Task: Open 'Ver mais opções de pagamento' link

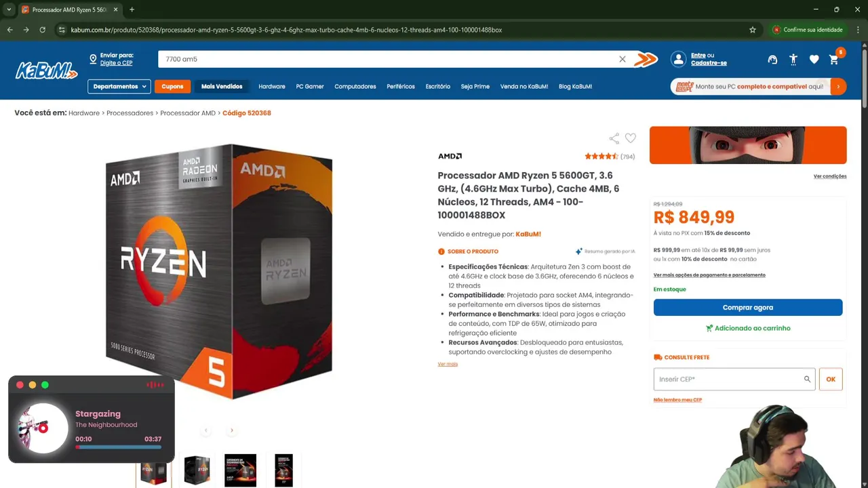Action: click(709, 275)
